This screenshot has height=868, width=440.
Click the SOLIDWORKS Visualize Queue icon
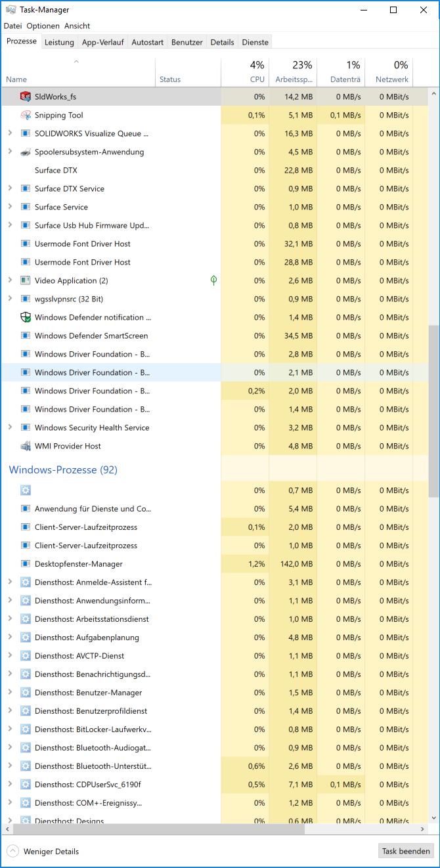26,133
